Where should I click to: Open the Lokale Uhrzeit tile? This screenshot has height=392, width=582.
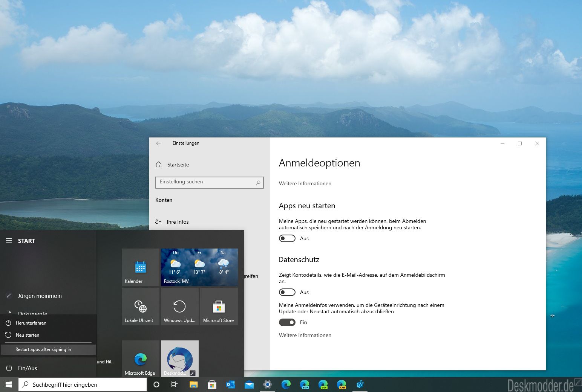coord(141,307)
